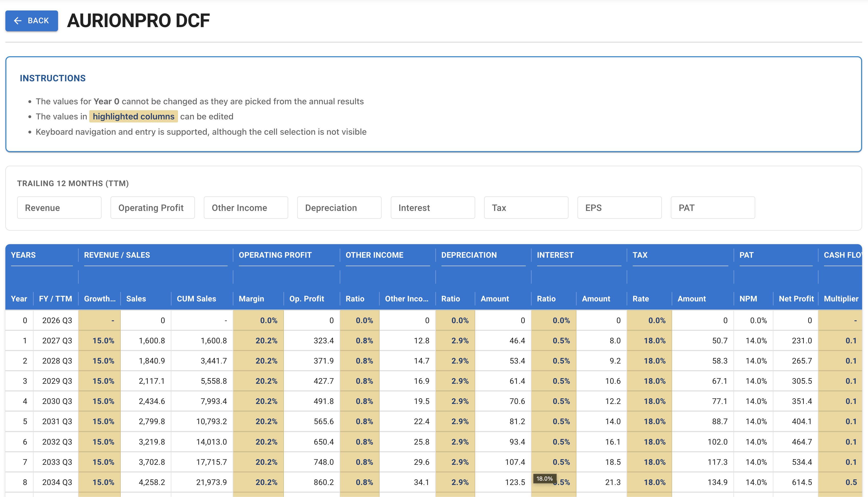This screenshot has width=868, height=497.
Task: Select the EPS TTM input field
Action: pyautogui.click(x=619, y=208)
